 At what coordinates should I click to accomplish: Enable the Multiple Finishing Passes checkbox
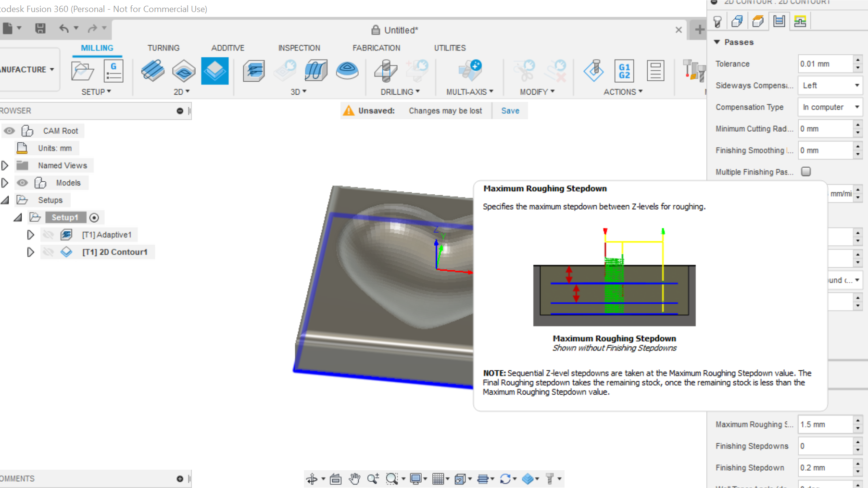tap(806, 172)
